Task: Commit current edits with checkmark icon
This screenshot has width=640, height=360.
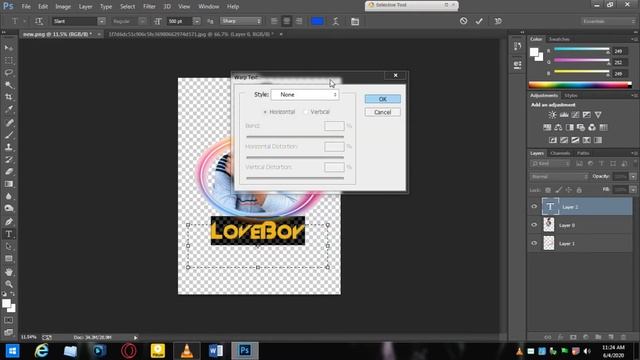Action: [479, 21]
